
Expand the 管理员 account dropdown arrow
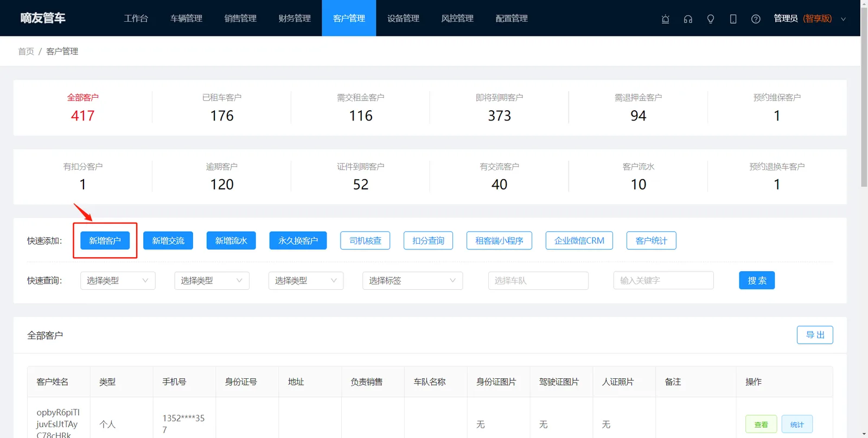pyautogui.click(x=843, y=19)
